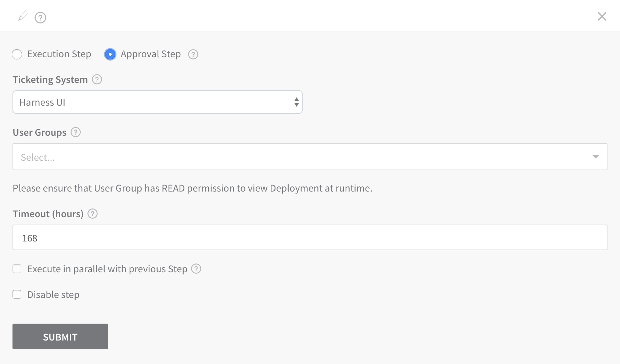Click the caret arrow in User Groups box
620x364 pixels.
pyautogui.click(x=596, y=157)
